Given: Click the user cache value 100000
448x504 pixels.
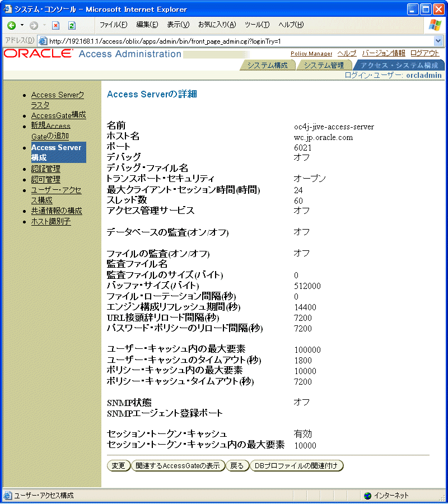Looking at the screenshot, I should pos(307,349).
